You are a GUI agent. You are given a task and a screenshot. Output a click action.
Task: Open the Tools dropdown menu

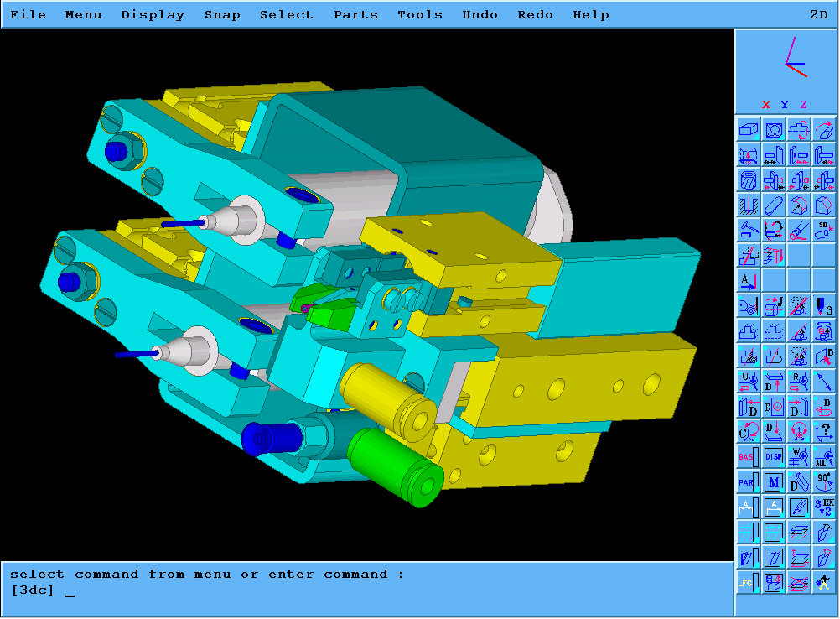coord(420,14)
